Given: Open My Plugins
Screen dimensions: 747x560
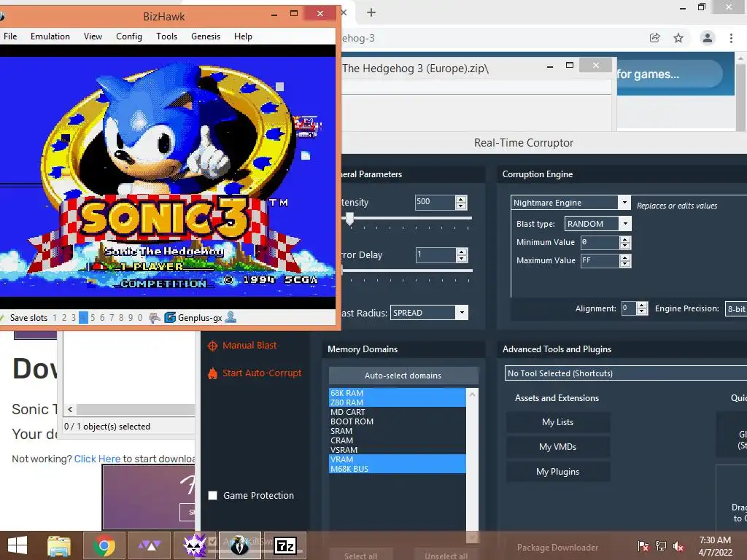Looking at the screenshot, I should point(558,472).
